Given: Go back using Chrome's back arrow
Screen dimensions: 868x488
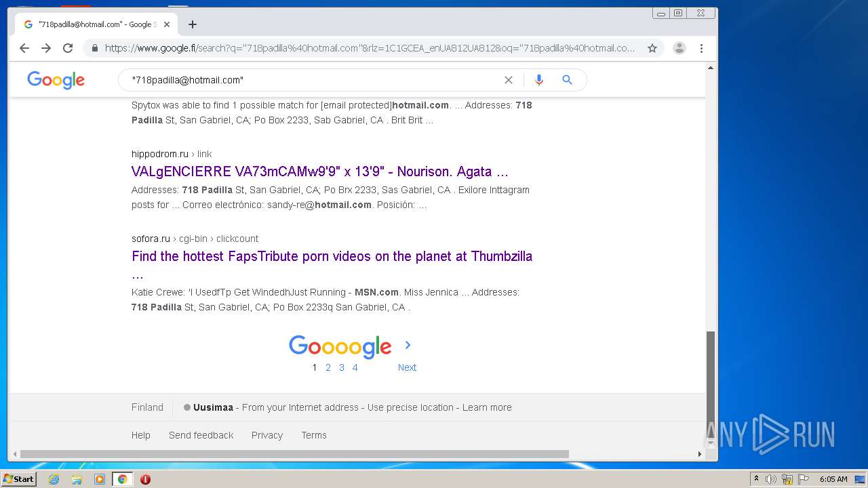Looking at the screenshot, I should click(x=24, y=48).
